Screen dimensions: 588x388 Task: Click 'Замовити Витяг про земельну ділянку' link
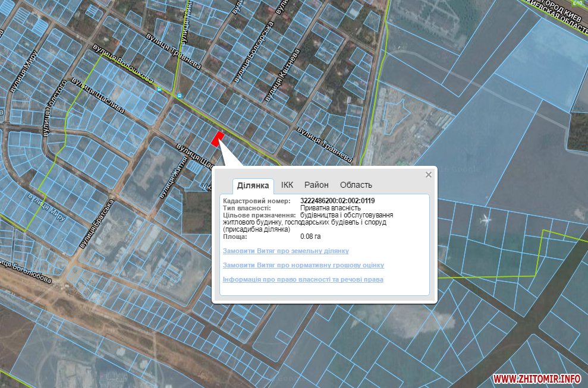tap(285, 251)
